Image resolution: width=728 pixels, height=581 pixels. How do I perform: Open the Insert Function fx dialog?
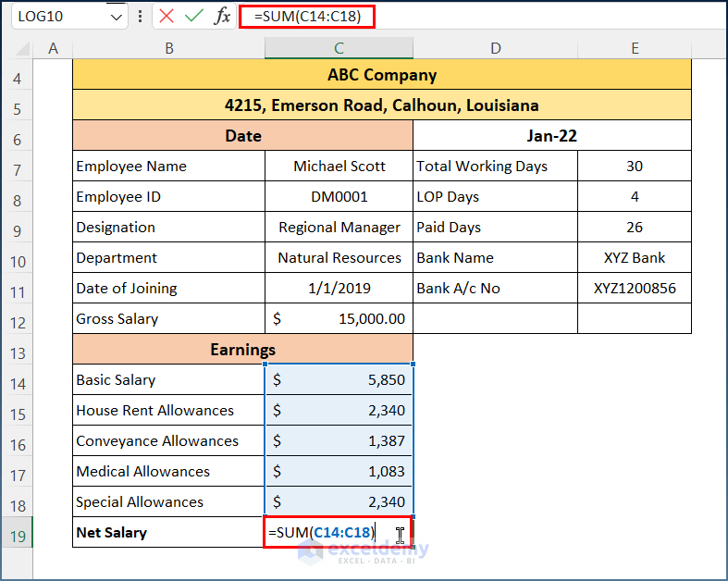point(222,16)
